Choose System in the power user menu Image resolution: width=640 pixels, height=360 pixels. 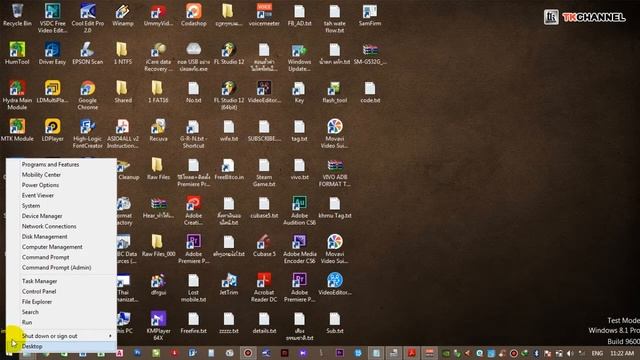(x=31, y=206)
